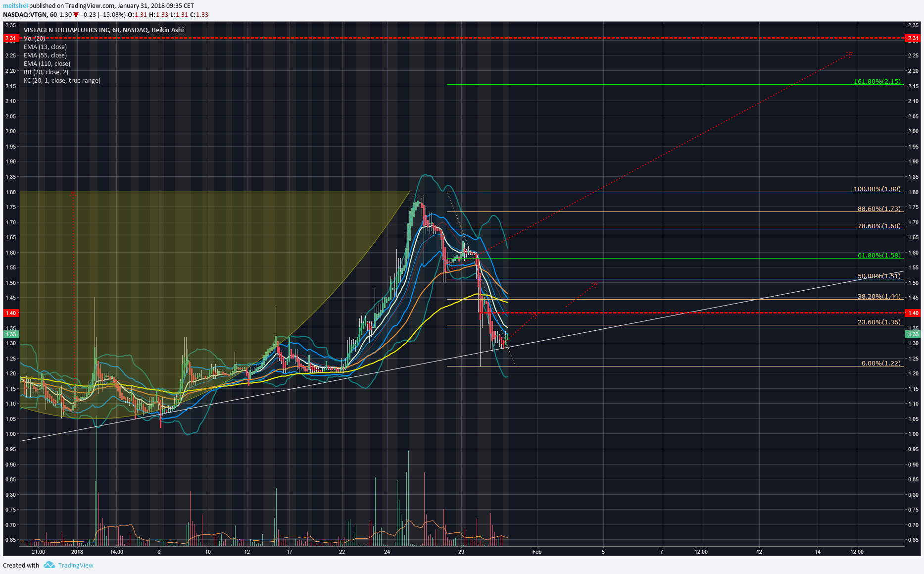Viewport: 924px width, 574px height.
Task: Click the red 2.31 price tag on left axis
Action: coord(11,38)
